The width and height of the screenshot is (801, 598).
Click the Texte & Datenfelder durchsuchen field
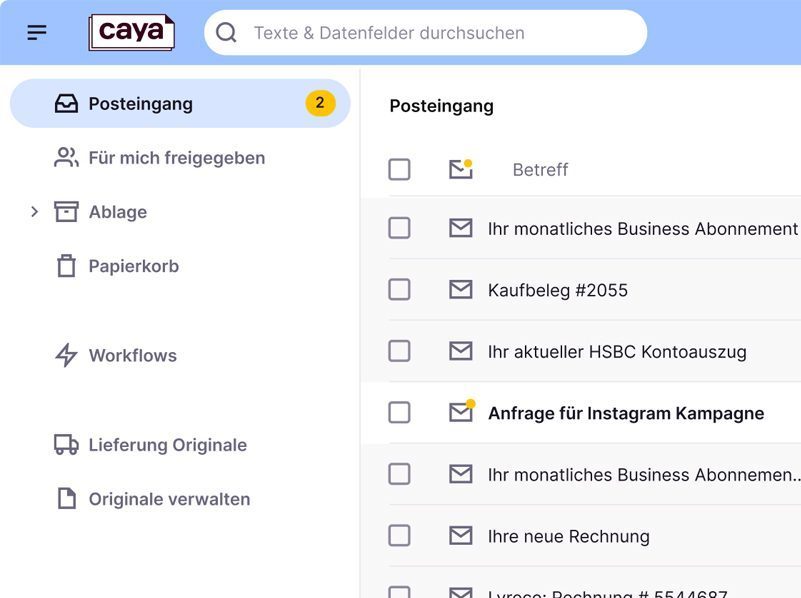tap(426, 33)
